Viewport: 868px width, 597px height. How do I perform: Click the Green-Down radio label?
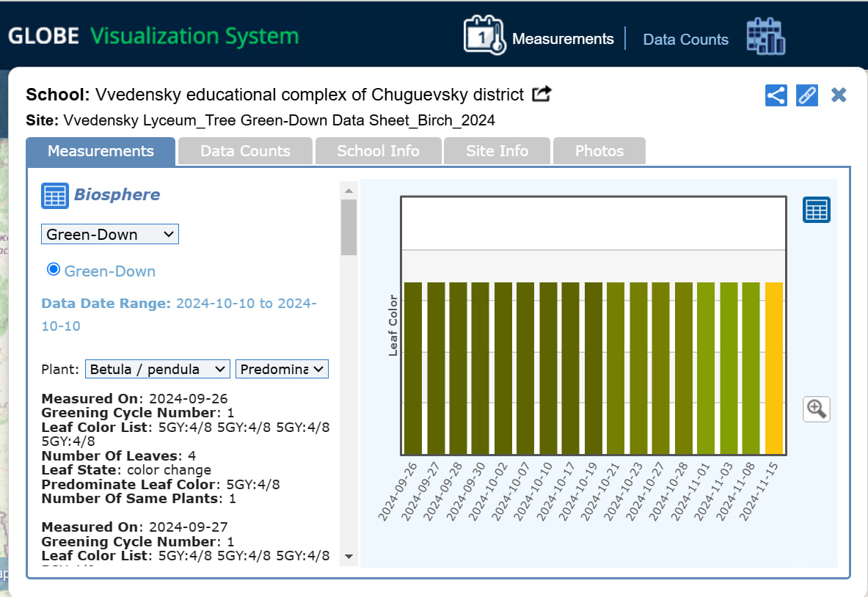coord(109,271)
